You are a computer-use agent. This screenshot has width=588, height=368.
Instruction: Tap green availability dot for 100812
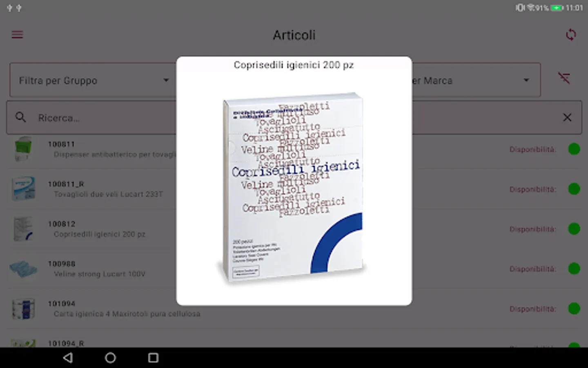574,229
